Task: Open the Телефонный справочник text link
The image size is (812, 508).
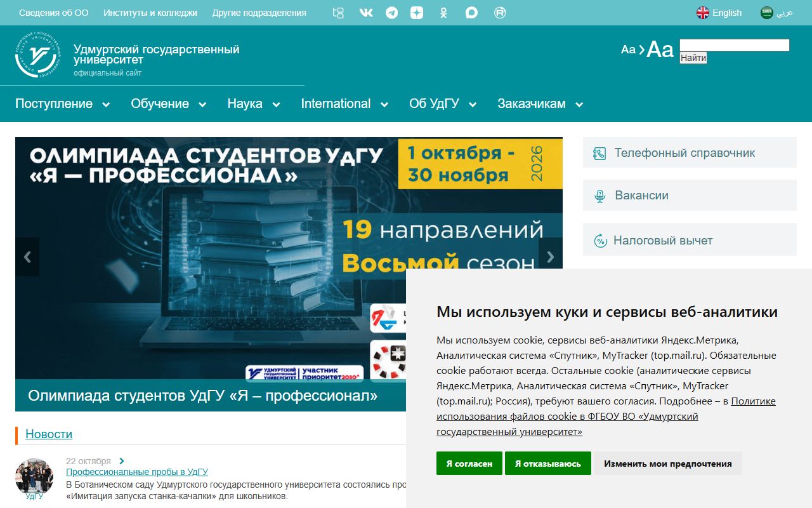Action: pos(684,153)
